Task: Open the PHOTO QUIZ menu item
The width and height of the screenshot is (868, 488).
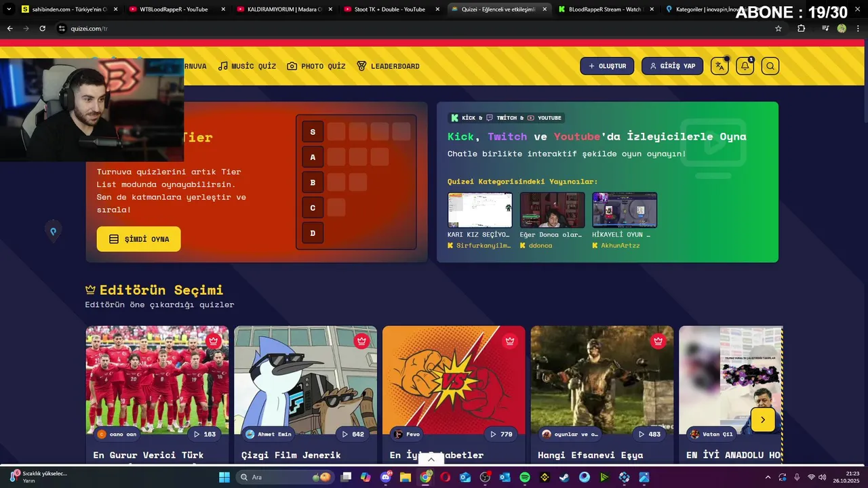Action: (316, 66)
